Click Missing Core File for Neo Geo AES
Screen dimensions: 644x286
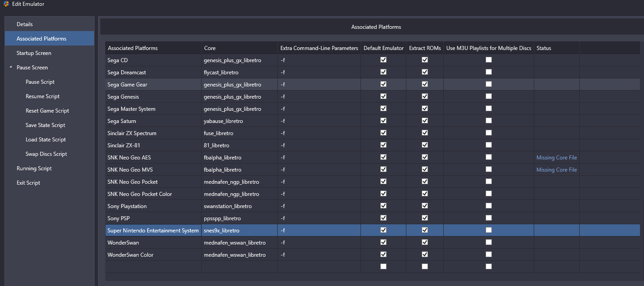pos(557,158)
